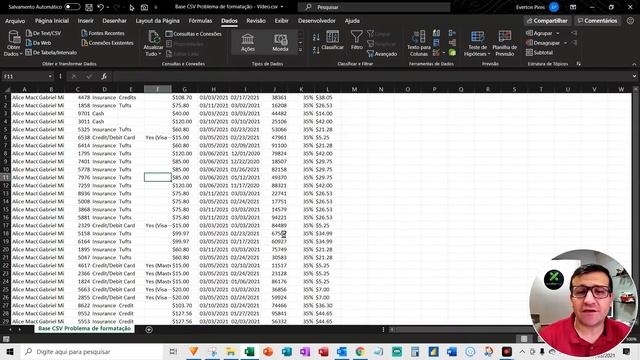Import data via De Text/CSV
Screen dimensions: 640x360
click(x=43, y=33)
